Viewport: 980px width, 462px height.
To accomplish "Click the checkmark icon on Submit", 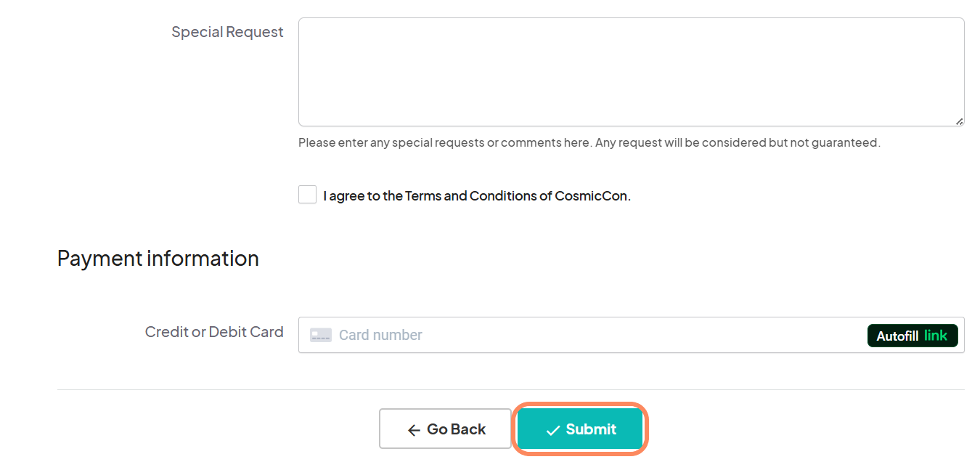I will [x=552, y=431].
